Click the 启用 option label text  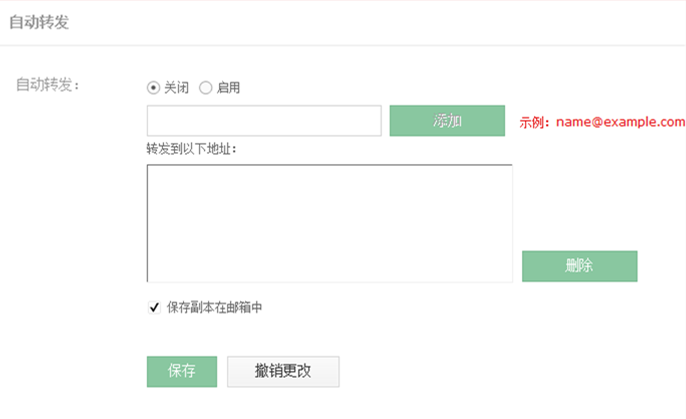(228, 88)
